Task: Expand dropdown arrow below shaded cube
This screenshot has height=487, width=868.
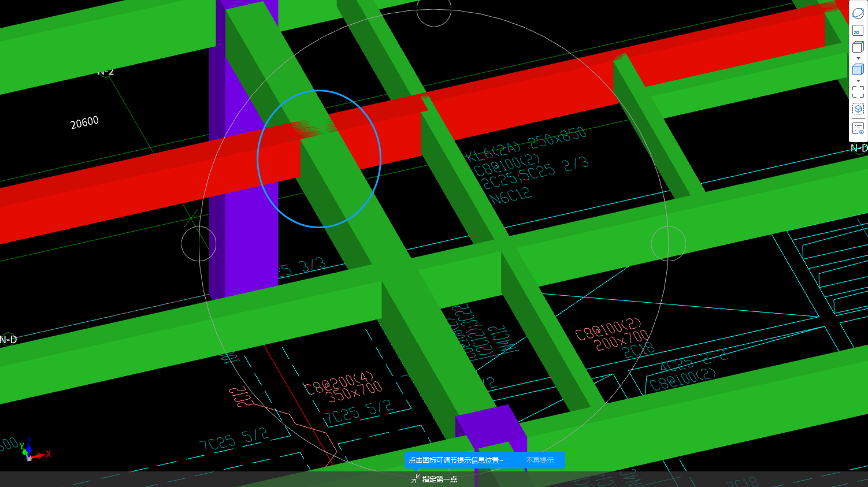Action: coord(858,81)
